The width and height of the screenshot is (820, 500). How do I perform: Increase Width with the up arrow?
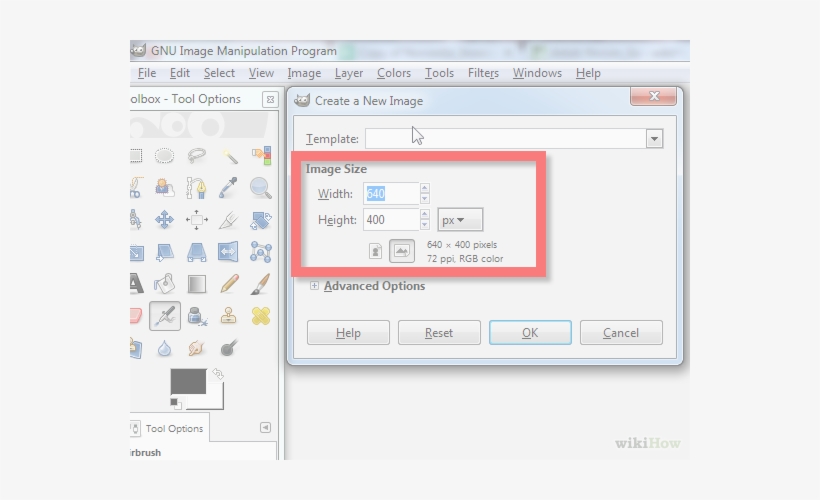tap(425, 188)
